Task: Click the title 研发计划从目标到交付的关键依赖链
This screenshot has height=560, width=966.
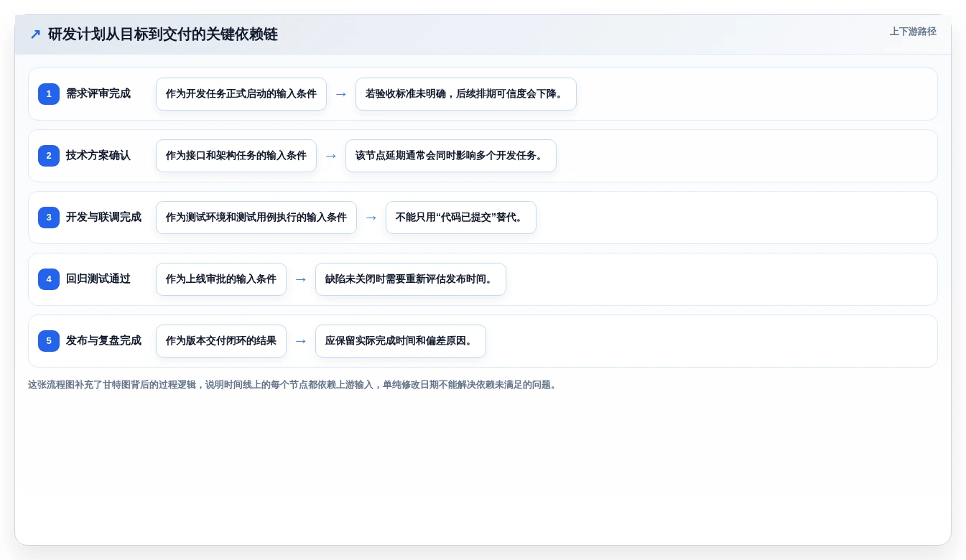Action: (163, 34)
